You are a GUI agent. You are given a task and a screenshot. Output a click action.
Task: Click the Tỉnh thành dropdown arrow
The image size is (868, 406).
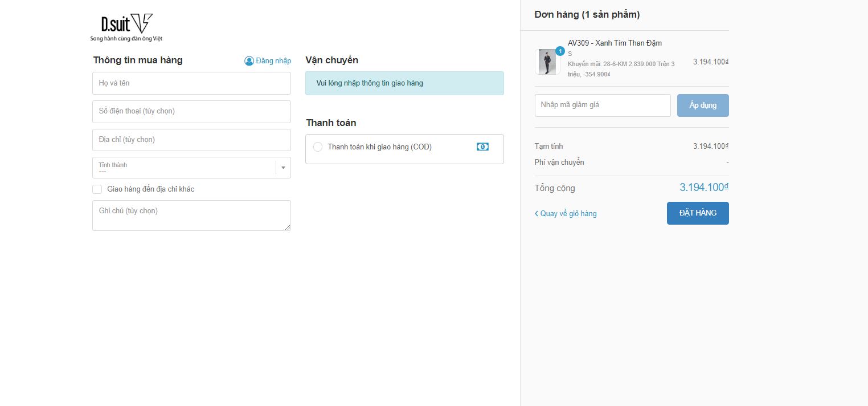coord(283,168)
